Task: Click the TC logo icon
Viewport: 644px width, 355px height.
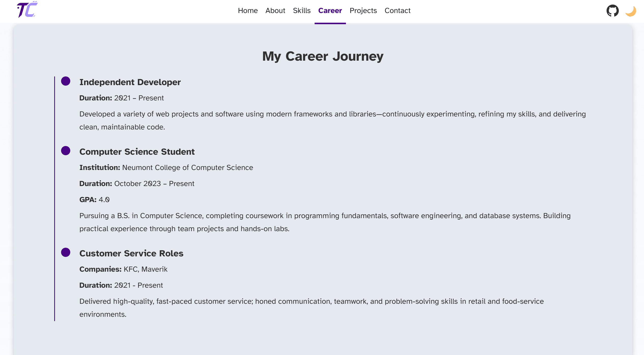Action: pos(27,10)
